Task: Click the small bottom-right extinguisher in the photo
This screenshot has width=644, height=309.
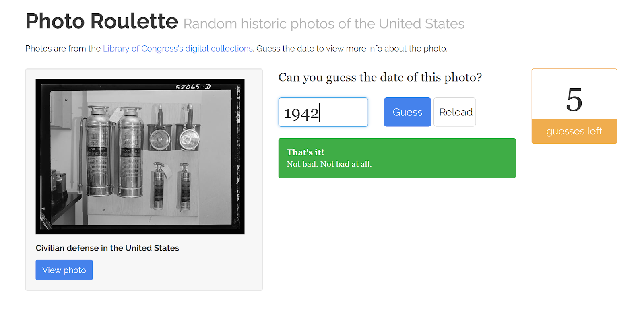Action: pyautogui.click(x=184, y=186)
